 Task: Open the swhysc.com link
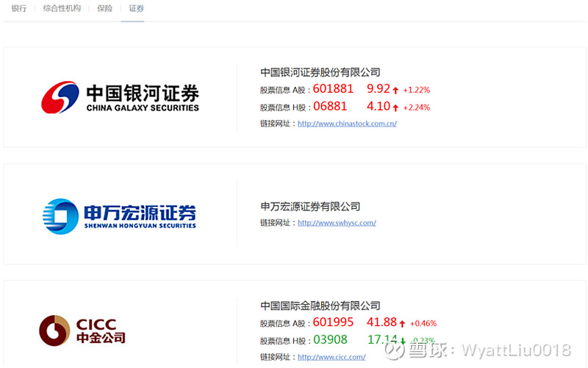pyautogui.click(x=337, y=223)
